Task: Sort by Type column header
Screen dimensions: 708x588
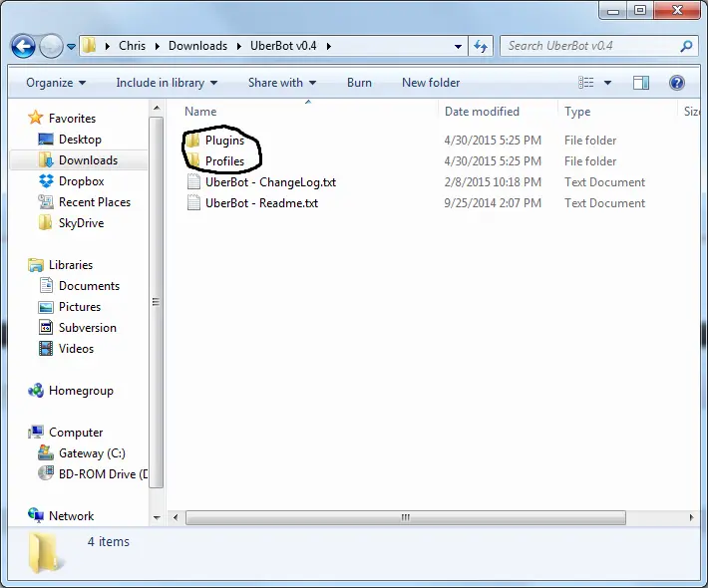Action: pos(577,112)
